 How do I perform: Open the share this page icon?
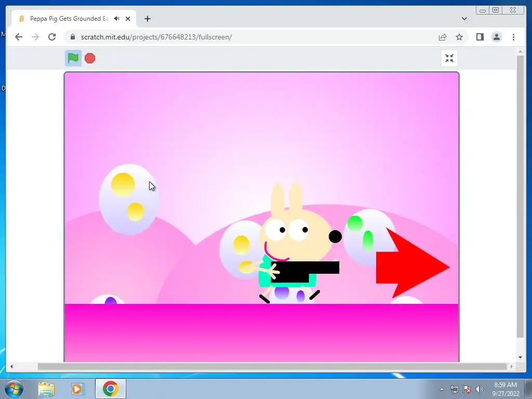443,37
